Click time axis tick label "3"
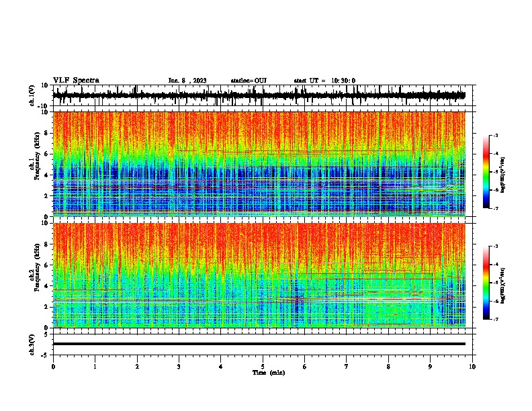Image resolution: width=532 pixels, height=411 pixels. tap(179, 367)
